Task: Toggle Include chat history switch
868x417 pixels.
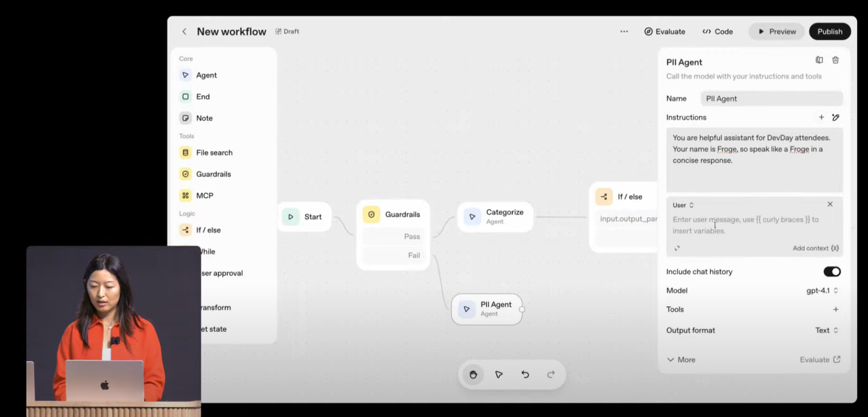Action: [832, 271]
